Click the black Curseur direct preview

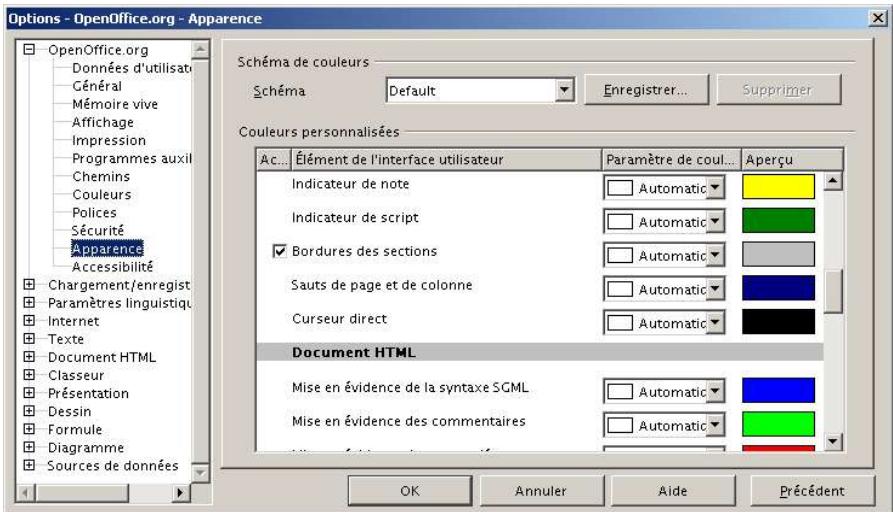(x=778, y=322)
